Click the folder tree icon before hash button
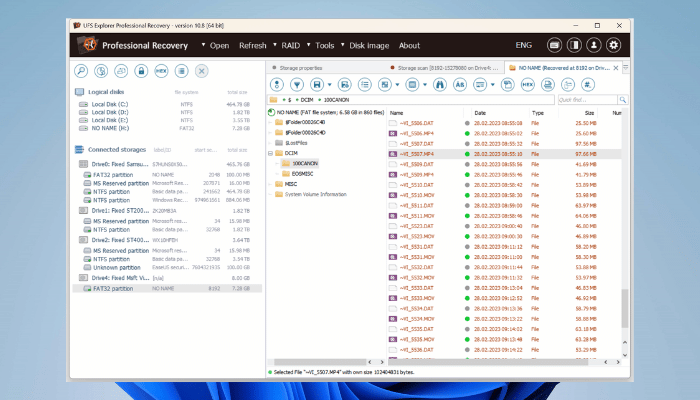The height and width of the screenshot is (400, 700). 568,84
